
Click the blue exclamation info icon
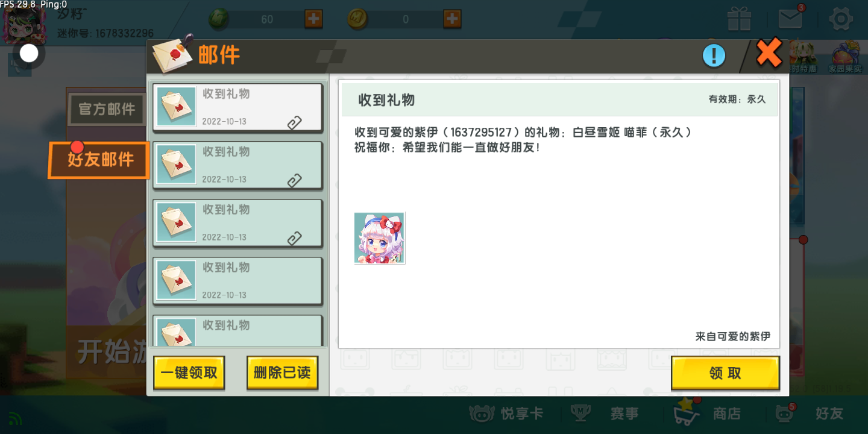point(714,56)
